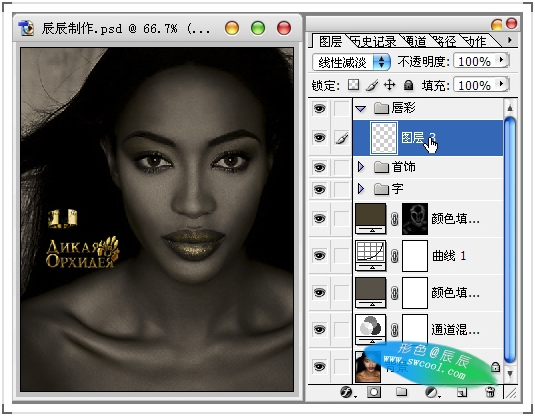Click the channel mixer adjustment icon

(x=371, y=329)
